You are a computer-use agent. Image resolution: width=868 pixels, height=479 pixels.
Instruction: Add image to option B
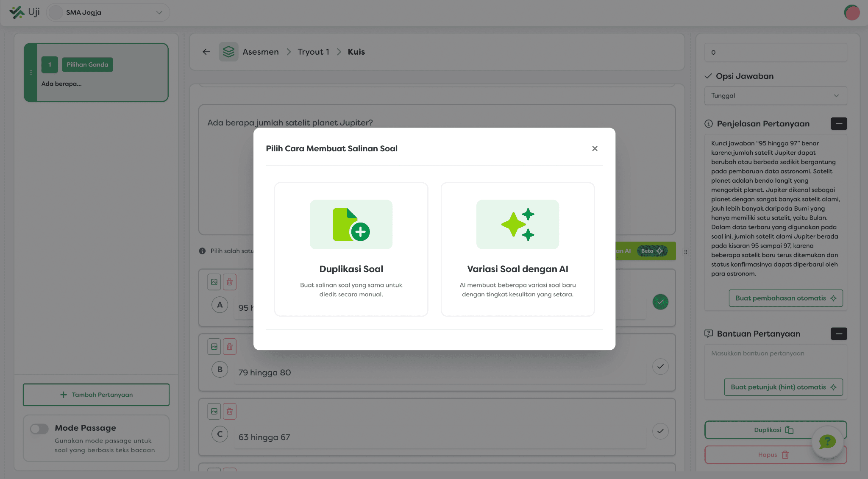click(x=214, y=347)
